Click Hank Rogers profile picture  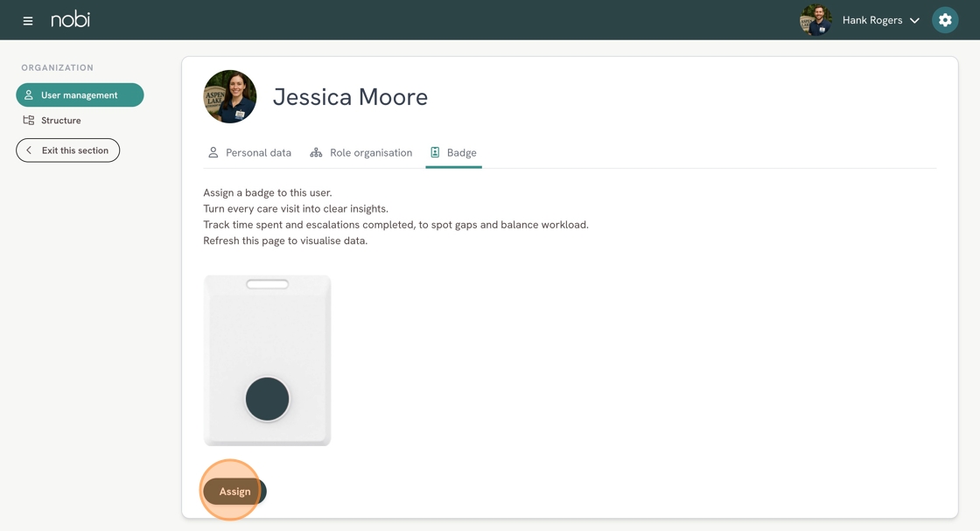click(x=815, y=20)
